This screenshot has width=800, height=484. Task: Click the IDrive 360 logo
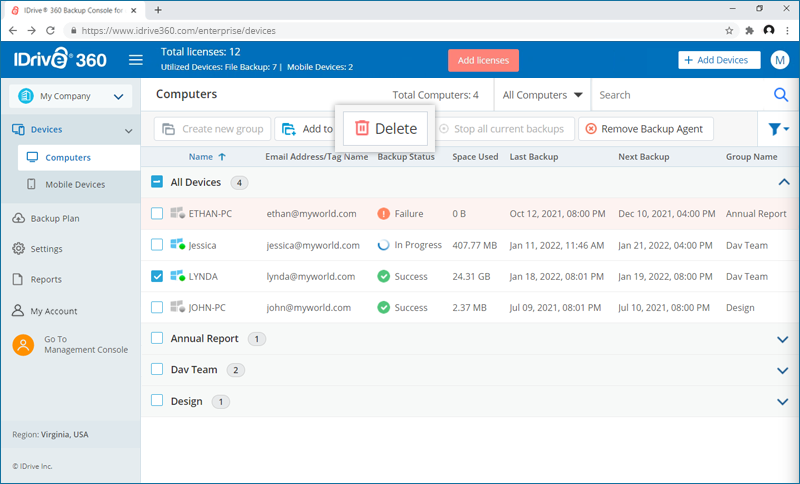pyautogui.click(x=60, y=59)
